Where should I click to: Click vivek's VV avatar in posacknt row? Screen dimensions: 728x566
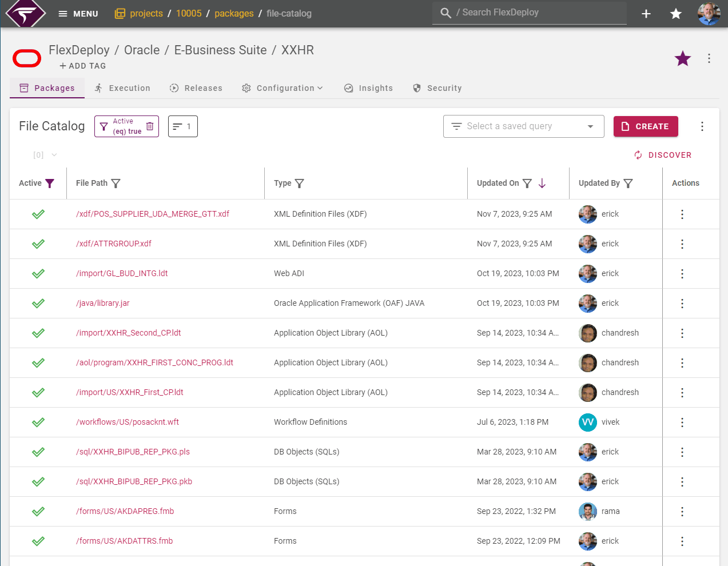click(588, 422)
